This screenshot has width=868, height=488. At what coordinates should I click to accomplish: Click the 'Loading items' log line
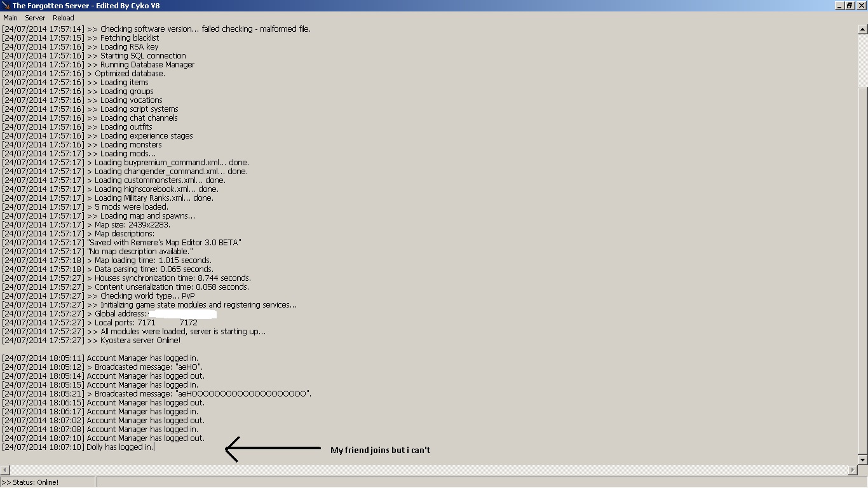(x=75, y=83)
